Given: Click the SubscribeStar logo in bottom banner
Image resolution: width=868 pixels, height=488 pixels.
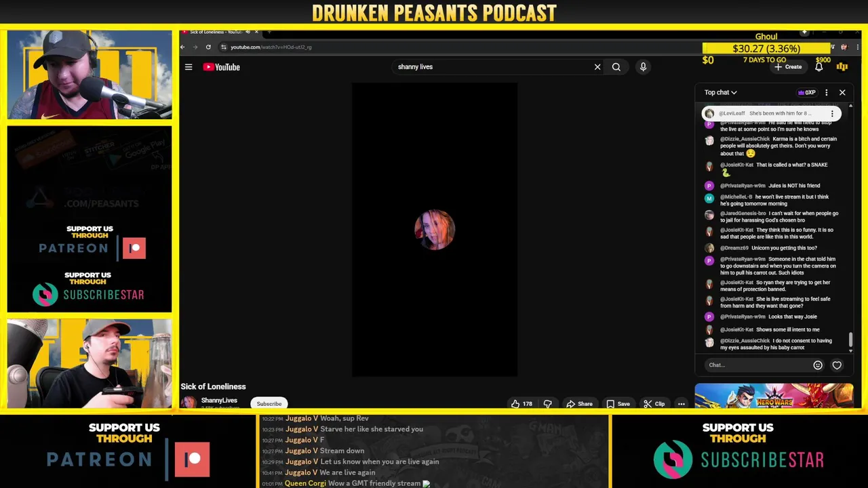Looking at the screenshot, I should (x=738, y=460).
